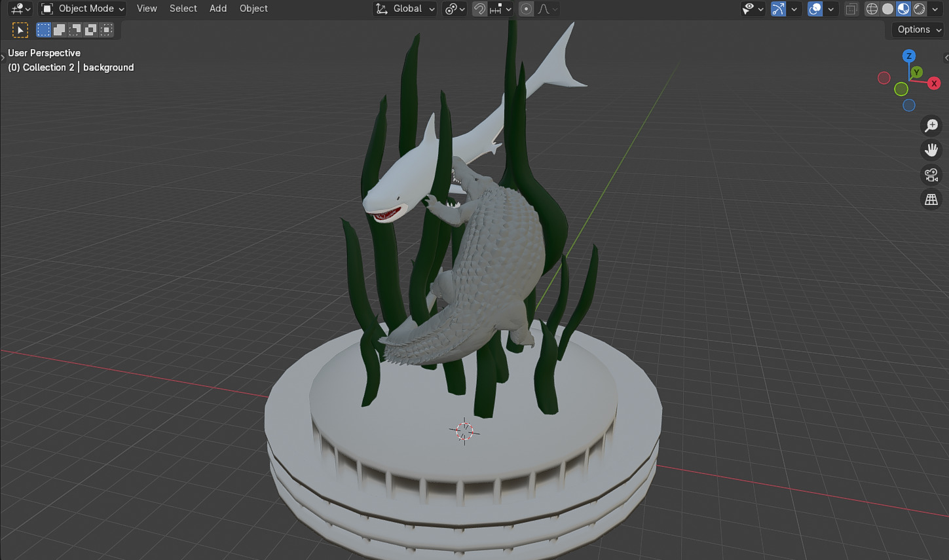Toggle X-ray mode

[x=851, y=9]
